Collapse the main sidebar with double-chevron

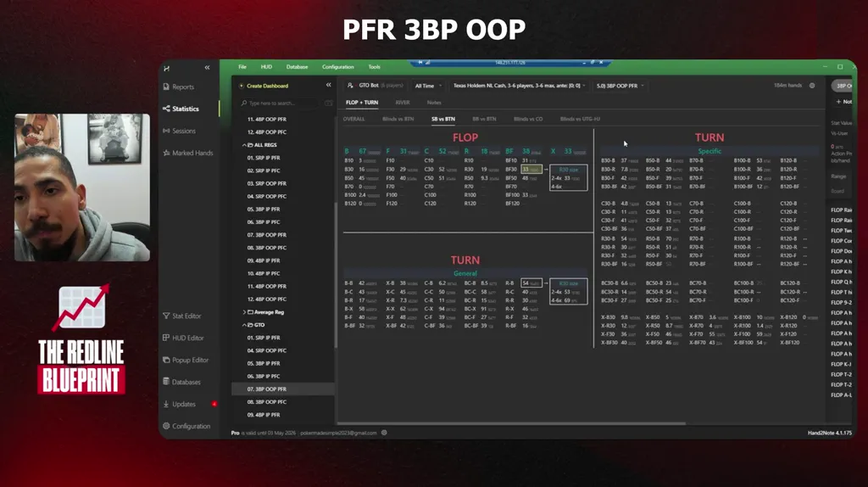207,68
